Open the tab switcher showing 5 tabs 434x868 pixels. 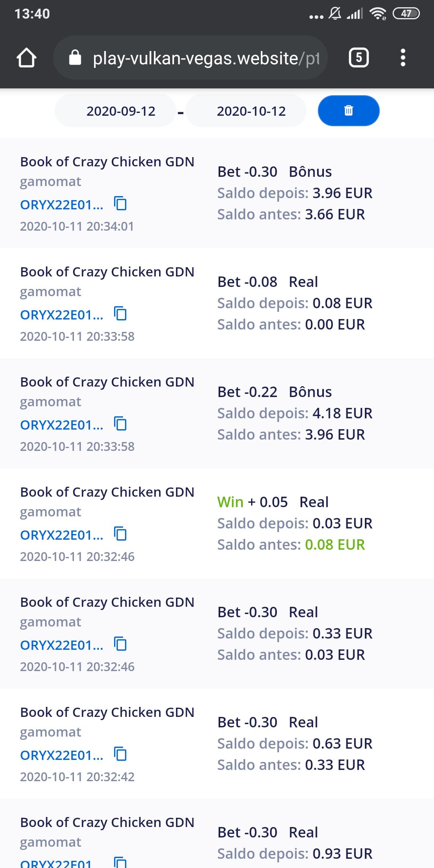358,58
